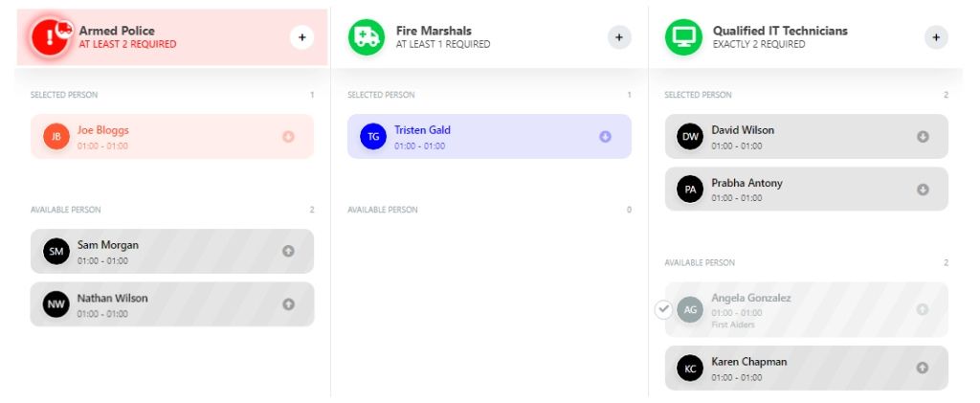Move Tristen Gald down to available
The width and height of the screenshot is (980, 403).
click(605, 137)
